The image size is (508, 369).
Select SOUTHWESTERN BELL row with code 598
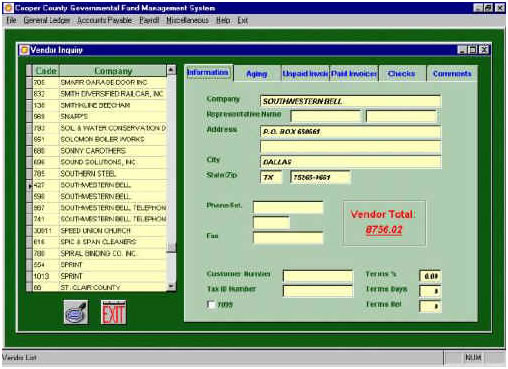pos(99,196)
